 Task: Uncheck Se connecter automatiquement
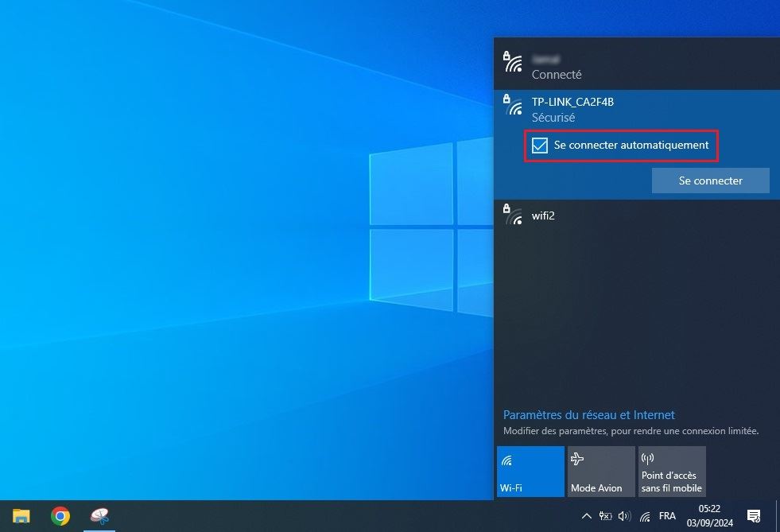[541, 146]
